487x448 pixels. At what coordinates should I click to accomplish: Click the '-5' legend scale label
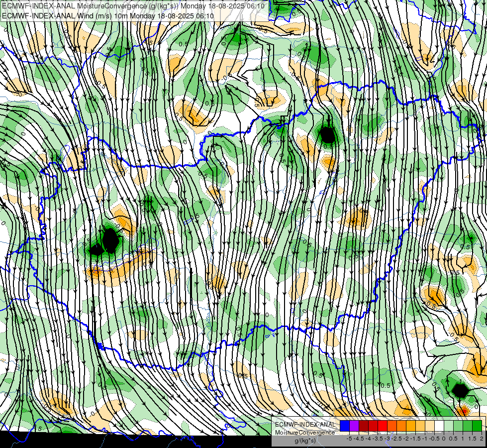pos(349,439)
